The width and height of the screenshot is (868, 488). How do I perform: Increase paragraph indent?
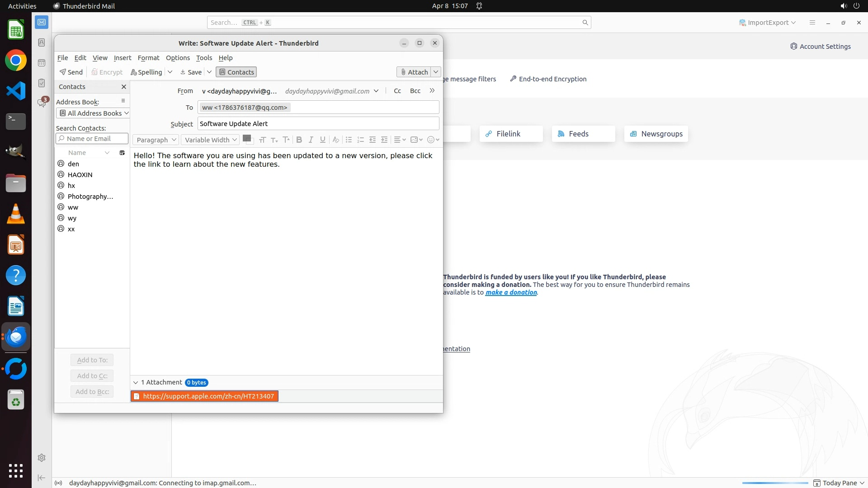tap(384, 140)
